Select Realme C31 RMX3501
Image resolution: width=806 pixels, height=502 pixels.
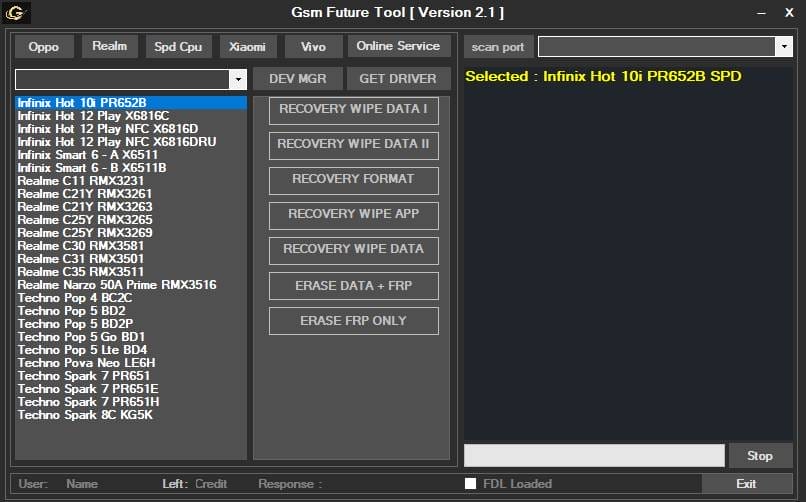[x=131, y=259]
